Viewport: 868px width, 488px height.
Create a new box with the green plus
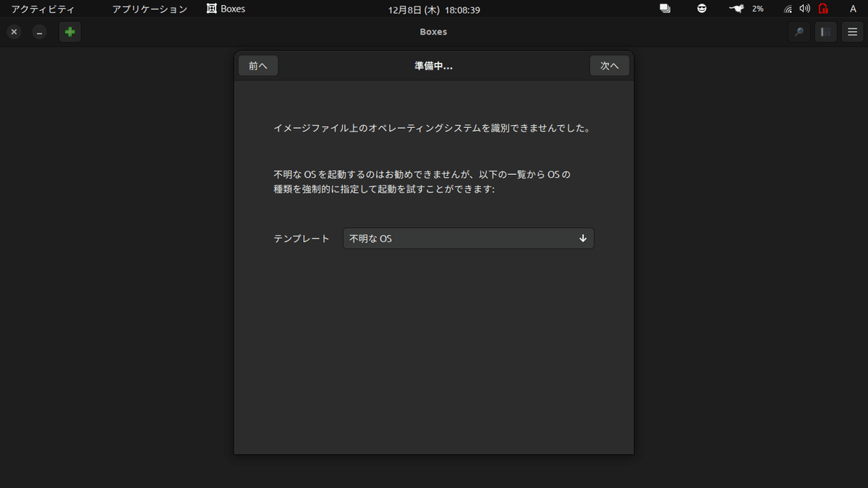tap(69, 32)
